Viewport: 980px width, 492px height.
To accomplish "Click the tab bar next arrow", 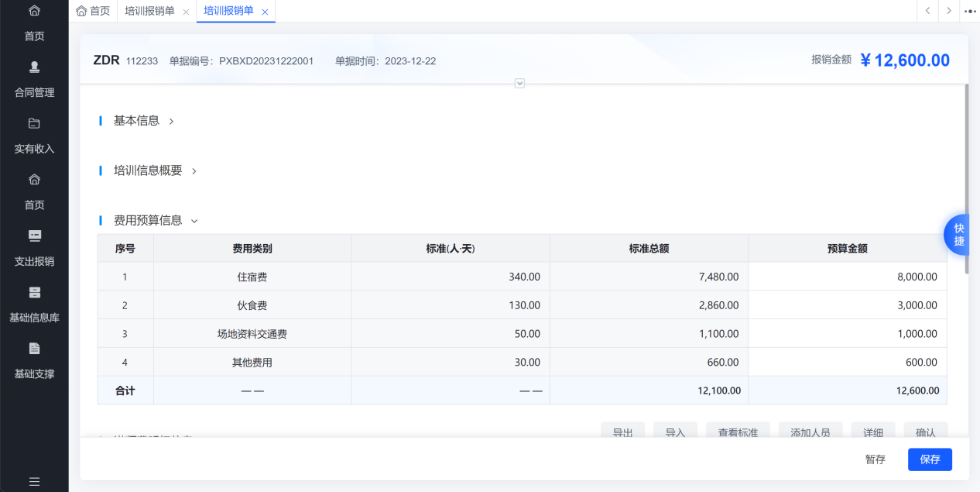I will click(949, 11).
